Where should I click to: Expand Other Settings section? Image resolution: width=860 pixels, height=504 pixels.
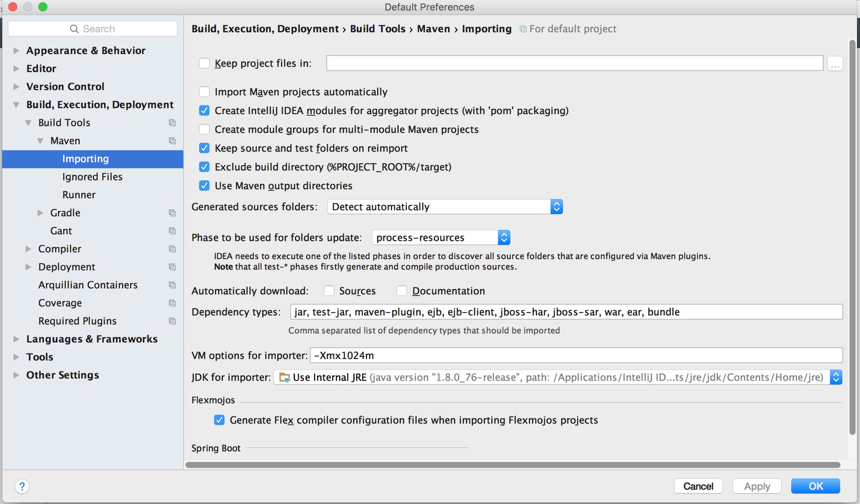[16, 375]
